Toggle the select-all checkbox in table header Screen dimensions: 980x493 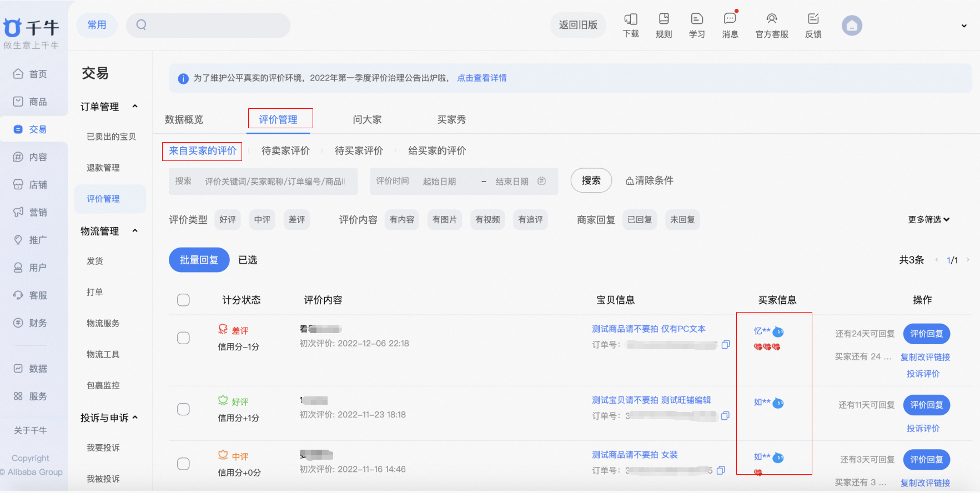(x=183, y=300)
